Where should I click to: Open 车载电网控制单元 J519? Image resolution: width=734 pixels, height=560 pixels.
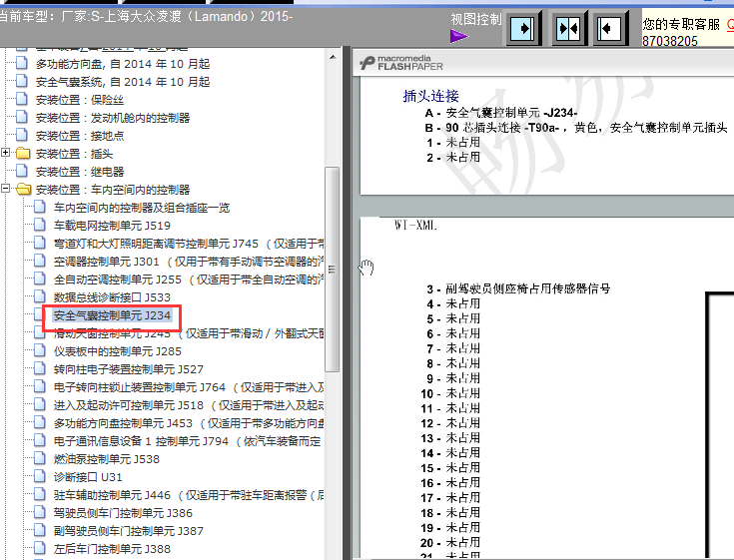(112, 226)
